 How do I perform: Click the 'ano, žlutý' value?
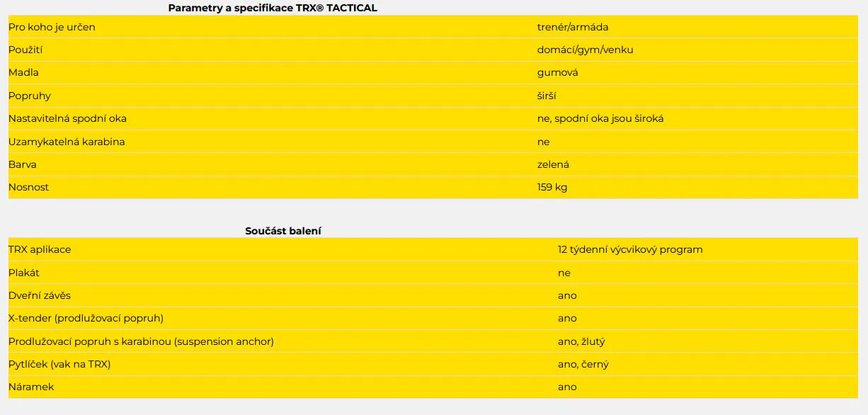581,341
